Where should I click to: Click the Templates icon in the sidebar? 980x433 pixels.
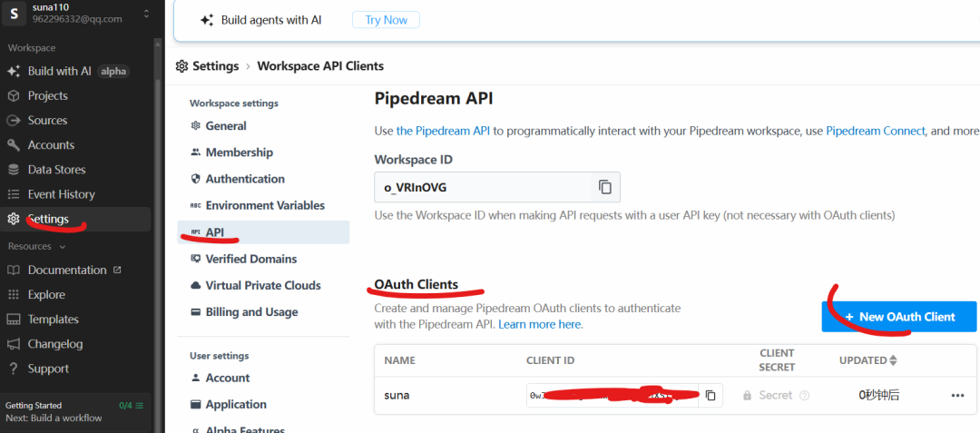[x=13, y=320]
